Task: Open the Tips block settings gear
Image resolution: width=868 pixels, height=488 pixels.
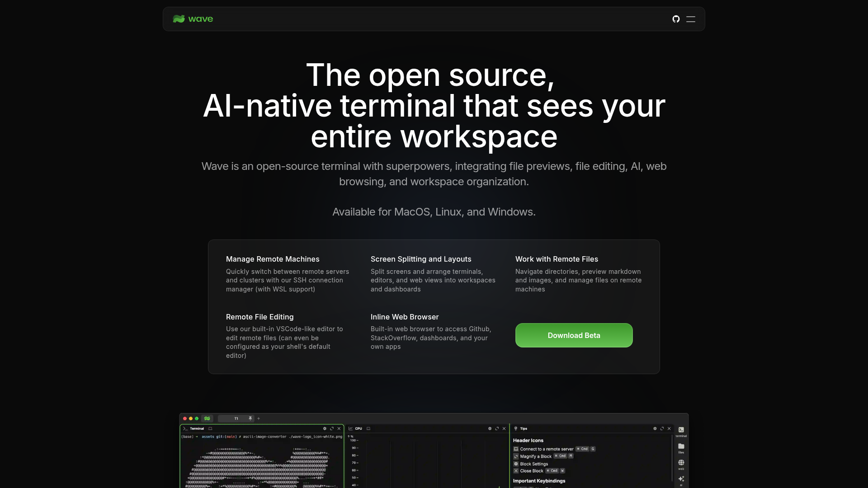Action: 655,428
